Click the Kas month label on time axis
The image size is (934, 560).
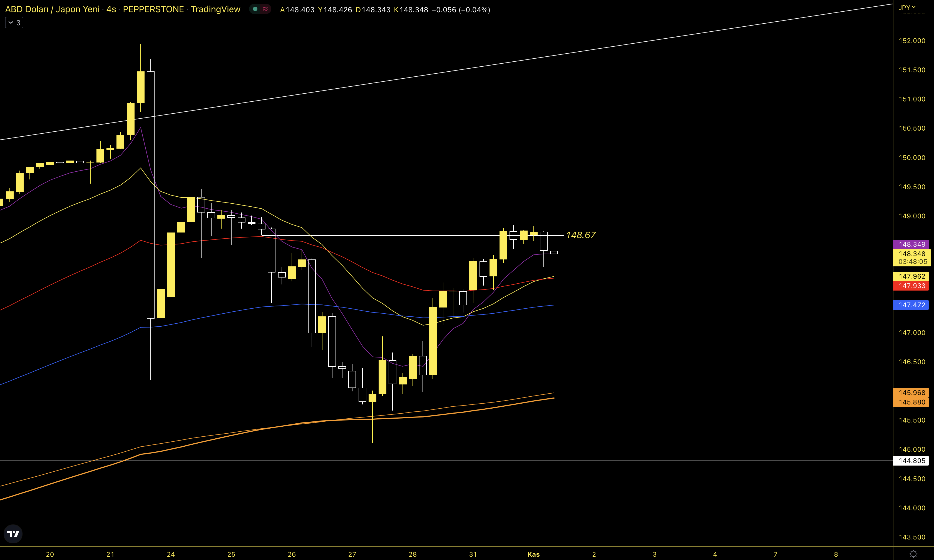pos(533,554)
